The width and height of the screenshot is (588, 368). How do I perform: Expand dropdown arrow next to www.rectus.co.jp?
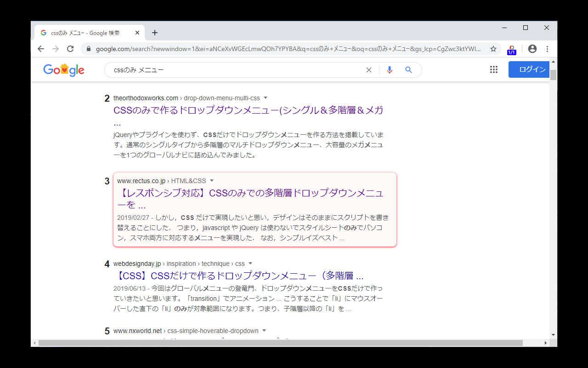click(212, 181)
